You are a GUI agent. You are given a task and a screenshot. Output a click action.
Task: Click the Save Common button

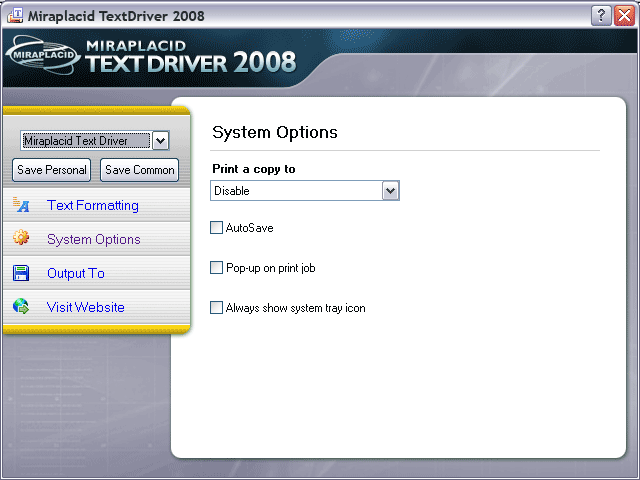140,170
